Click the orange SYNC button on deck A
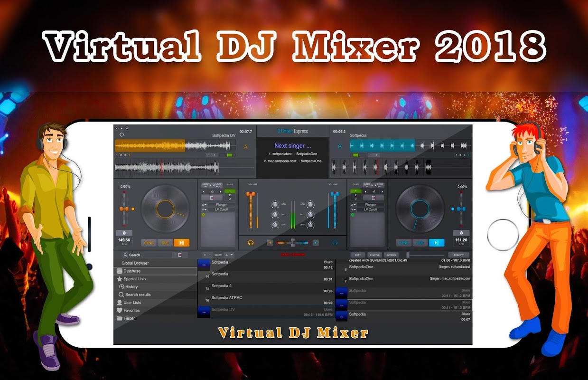The height and width of the screenshot is (380, 588). (x=149, y=243)
